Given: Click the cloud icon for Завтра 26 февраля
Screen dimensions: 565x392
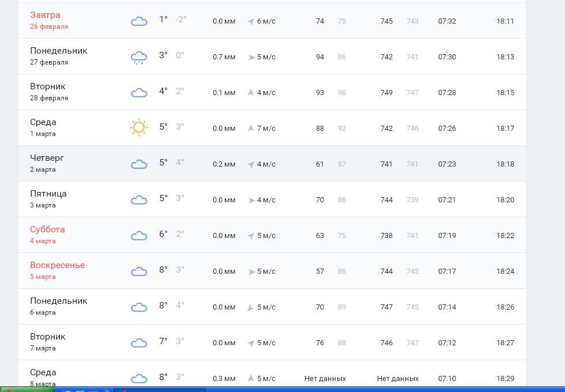Looking at the screenshot, I should pos(139,21).
